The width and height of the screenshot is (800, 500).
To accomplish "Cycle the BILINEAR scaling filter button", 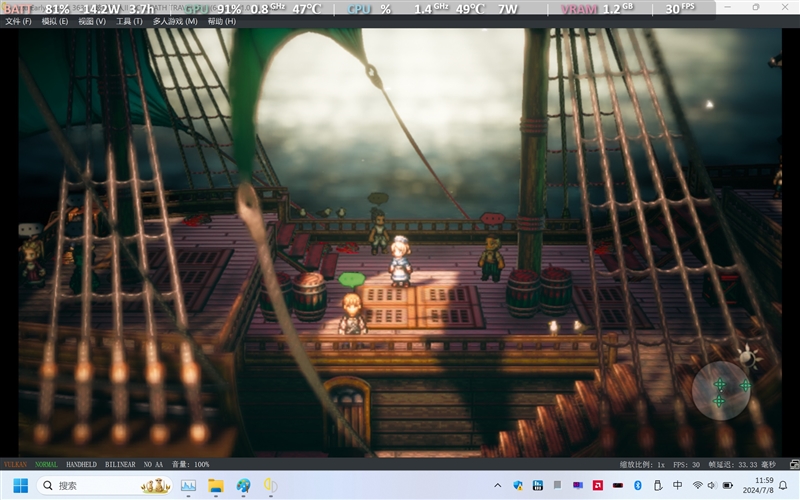I will pyautogui.click(x=120, y=464).
